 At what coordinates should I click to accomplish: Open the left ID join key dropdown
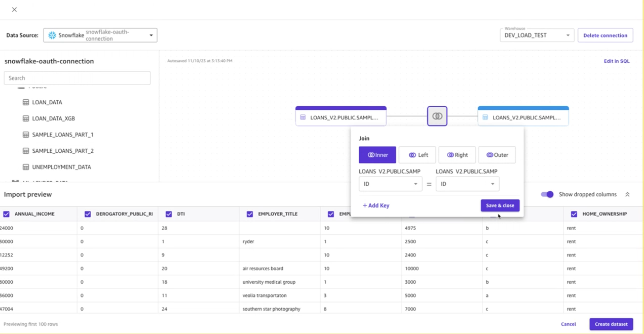tap(390, 184)
